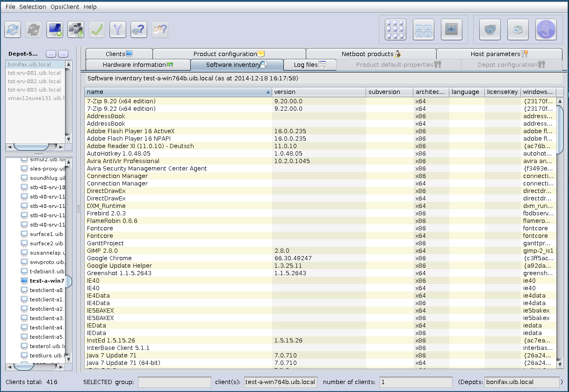Image resolution: width=569 pixels, height=392 pixels.
Task: Click the computer icon beside testerol
Action: pos(25,346)
